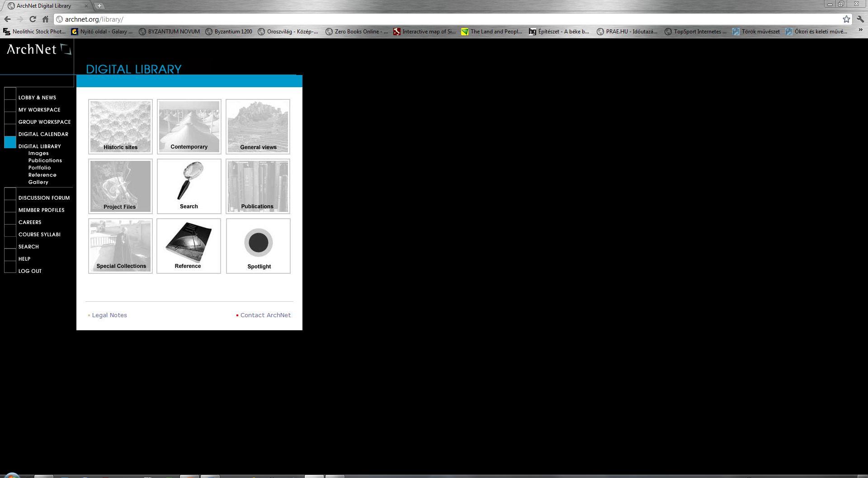Open Építészet - A béke b... bookmark

pyautogui.click(x=559, y=32)
